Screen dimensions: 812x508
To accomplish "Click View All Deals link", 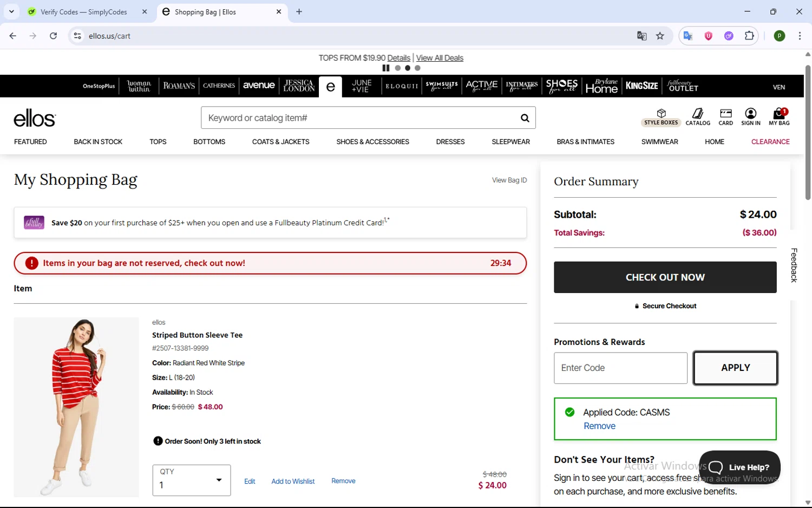I will (440, 58).
